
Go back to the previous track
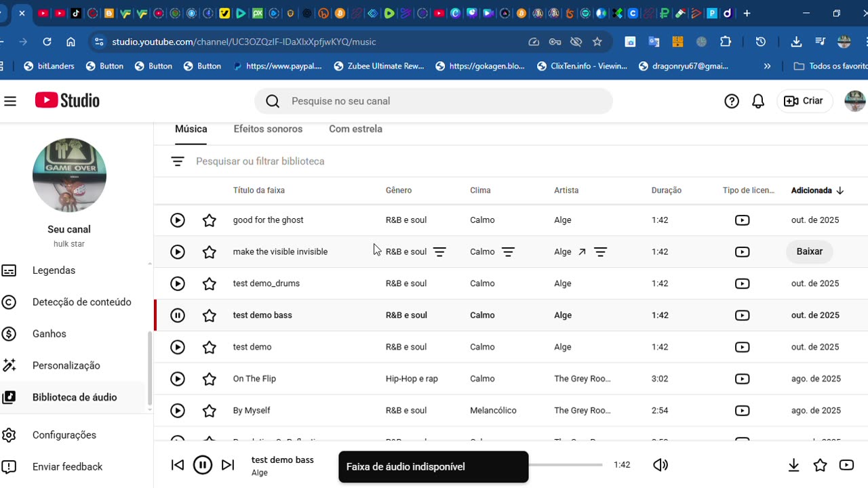[x=178, y=465]
